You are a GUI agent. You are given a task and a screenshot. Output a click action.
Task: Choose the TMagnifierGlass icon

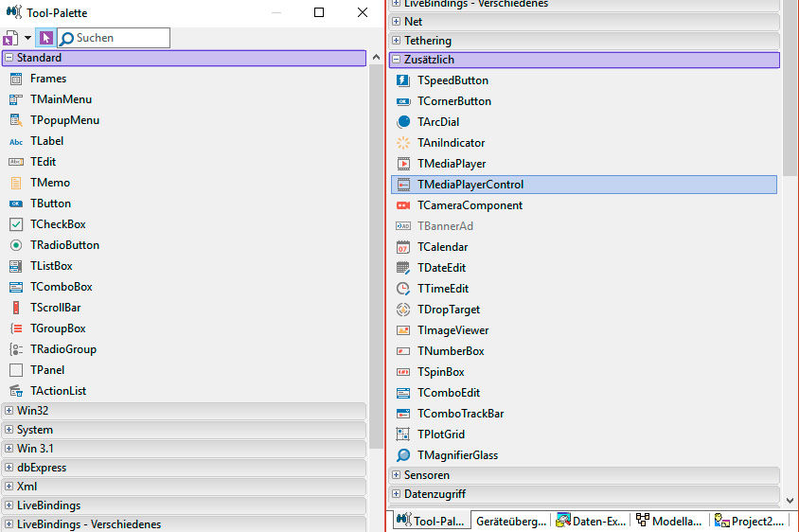coord(403,455)
